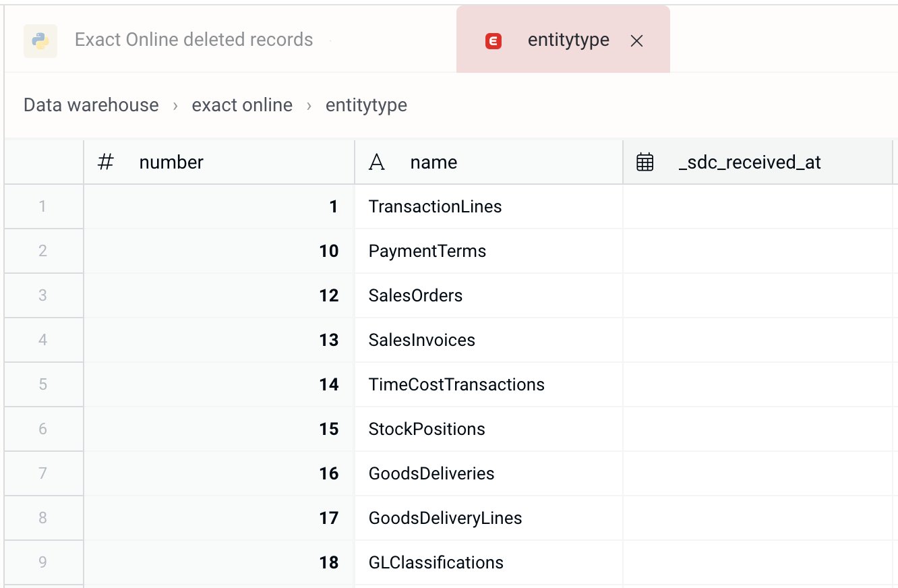The image size is (898, 588).
Task: Click the name column header
Action: pos(489,162)
